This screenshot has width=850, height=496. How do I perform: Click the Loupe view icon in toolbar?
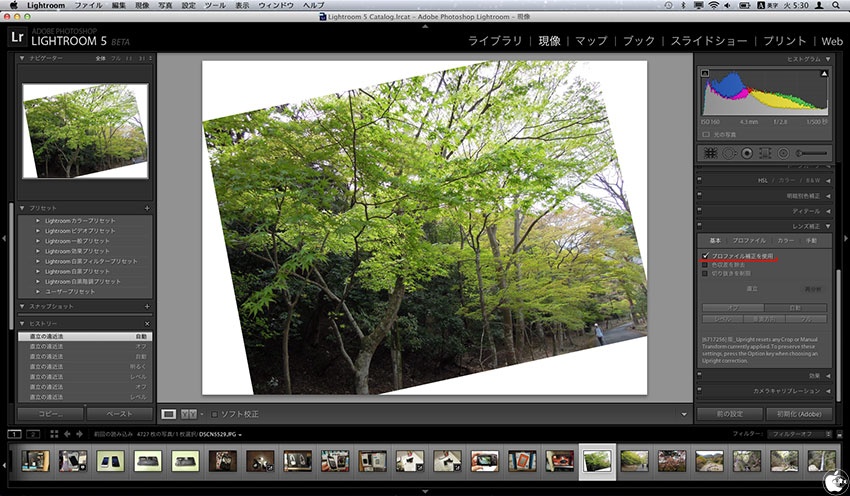(169, 414)
